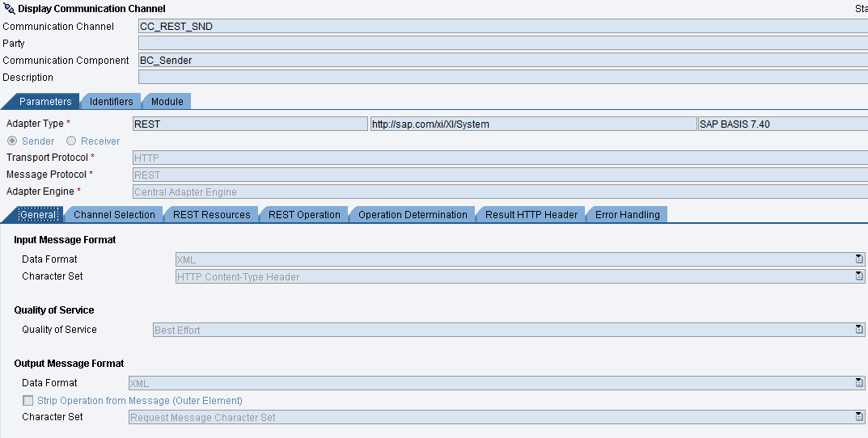This screenshot has width=868, height=438.
Task: Select the Sender radio button
Action: 11,141
